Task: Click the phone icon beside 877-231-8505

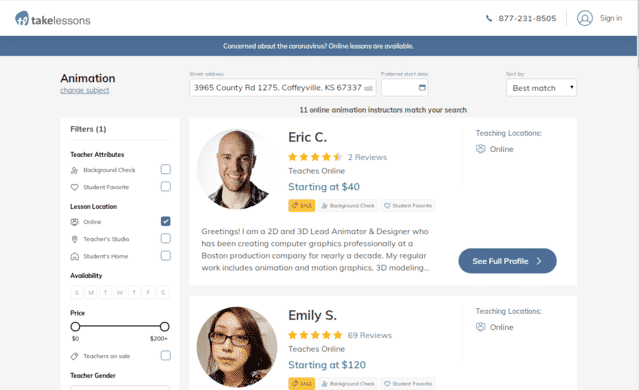Action: (489, 18)
